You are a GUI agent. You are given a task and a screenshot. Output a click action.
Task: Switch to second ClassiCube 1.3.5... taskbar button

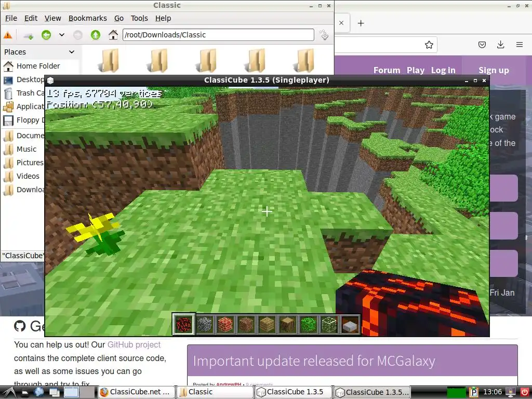pos(372,392)
